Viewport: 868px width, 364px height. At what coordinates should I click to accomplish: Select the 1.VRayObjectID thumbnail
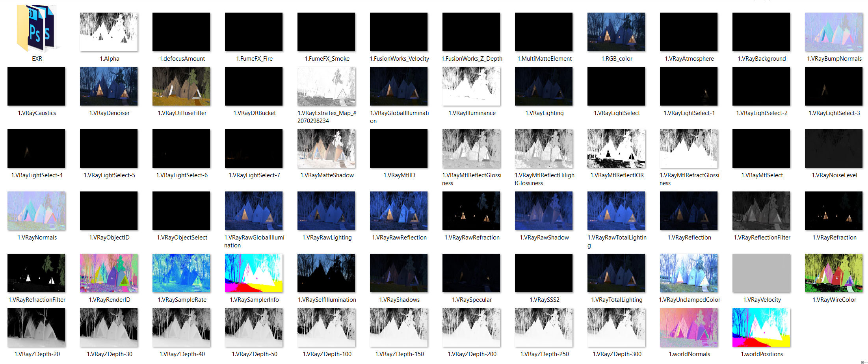[x=109, y=211]
